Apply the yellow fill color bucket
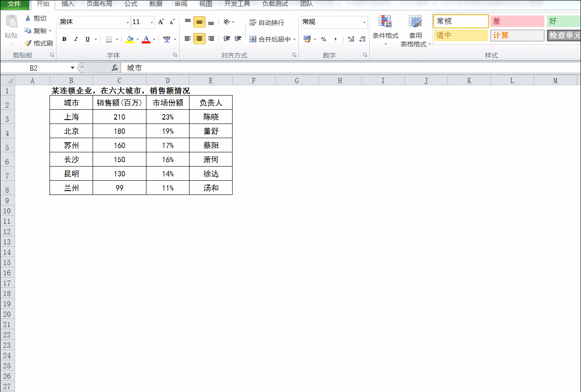Image resolution: width=581 pixels, height=392 pixels. point(130,39)
